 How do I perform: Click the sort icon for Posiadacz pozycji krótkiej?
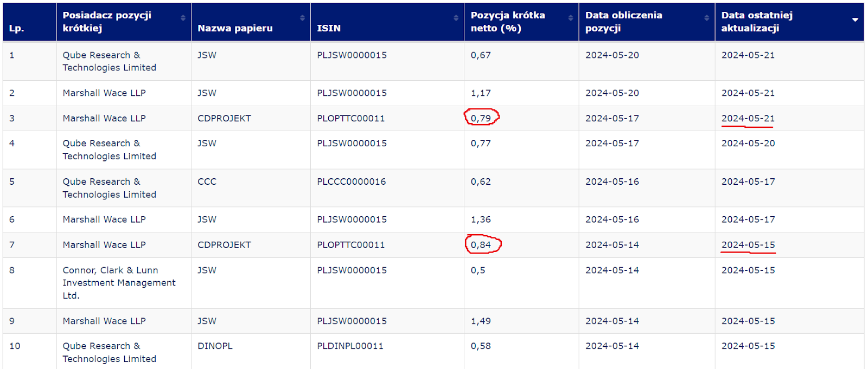point(183,18)
